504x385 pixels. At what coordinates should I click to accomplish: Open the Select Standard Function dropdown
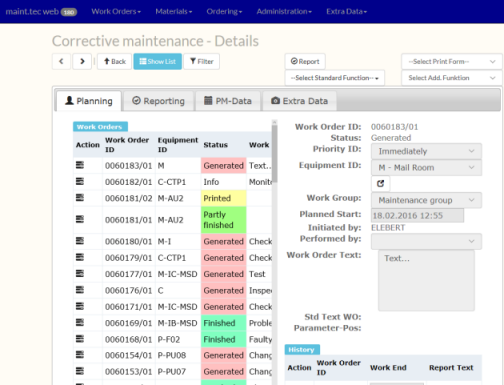(335, 78)
